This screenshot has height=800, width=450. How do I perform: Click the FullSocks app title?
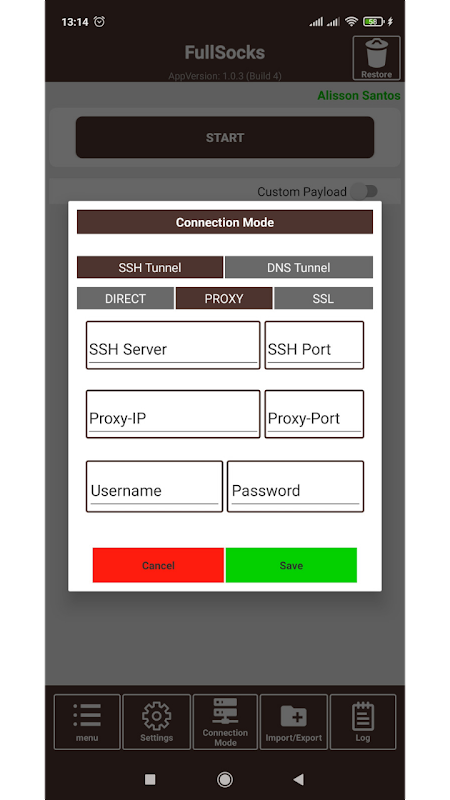point(225,53)
